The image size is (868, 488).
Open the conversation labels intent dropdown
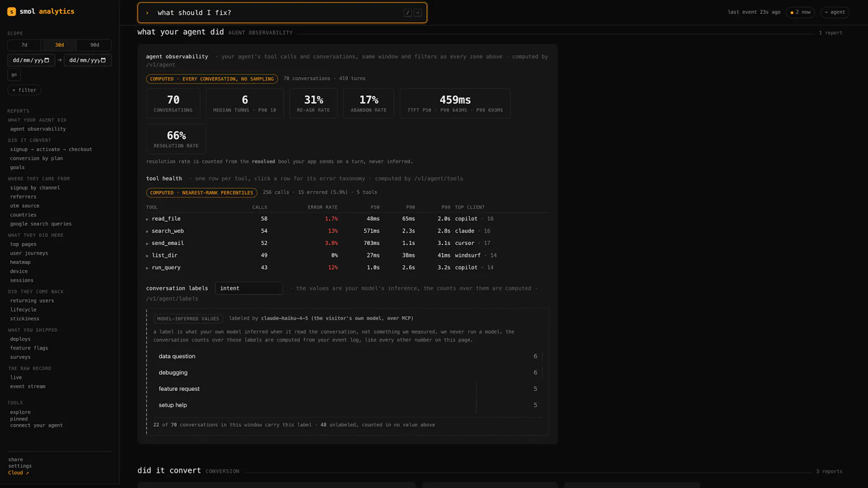249,288
